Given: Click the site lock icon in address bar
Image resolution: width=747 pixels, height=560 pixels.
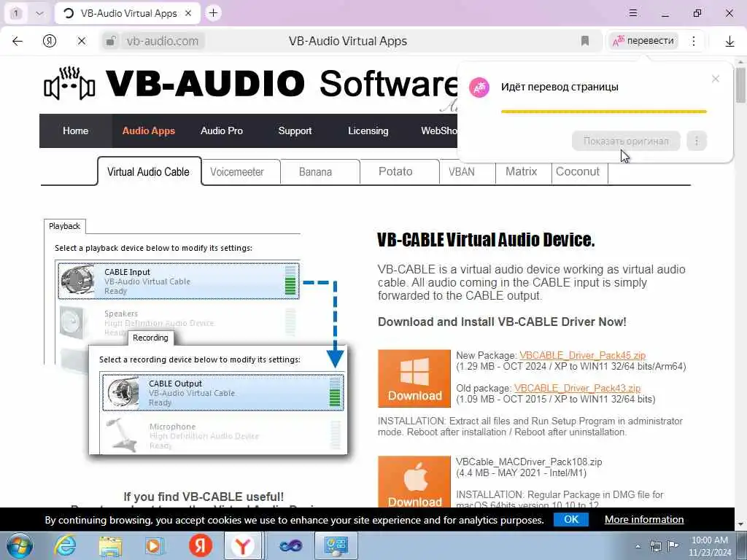Looking at the screenshot, I should (x=111, y=41).
